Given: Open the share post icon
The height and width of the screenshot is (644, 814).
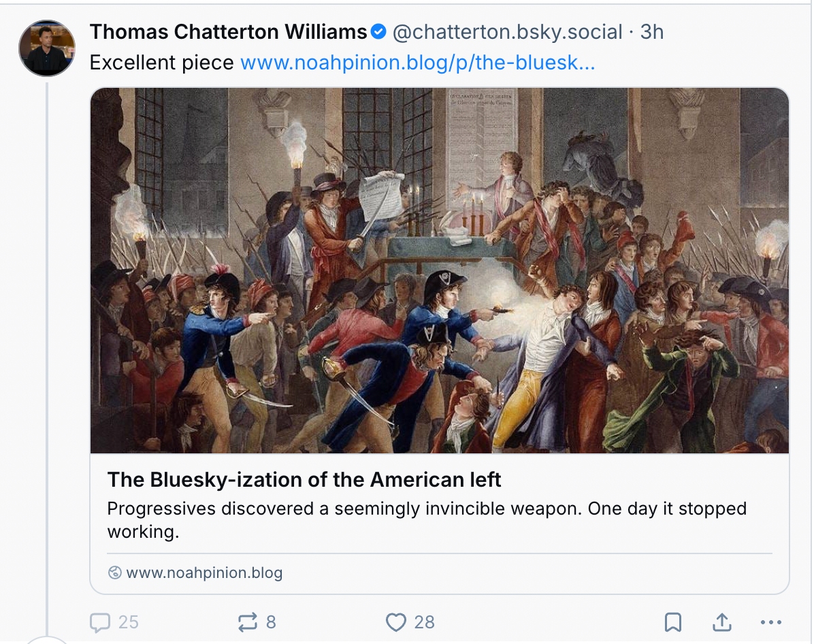Looking at the screenshot, I should tap(721, 622).
